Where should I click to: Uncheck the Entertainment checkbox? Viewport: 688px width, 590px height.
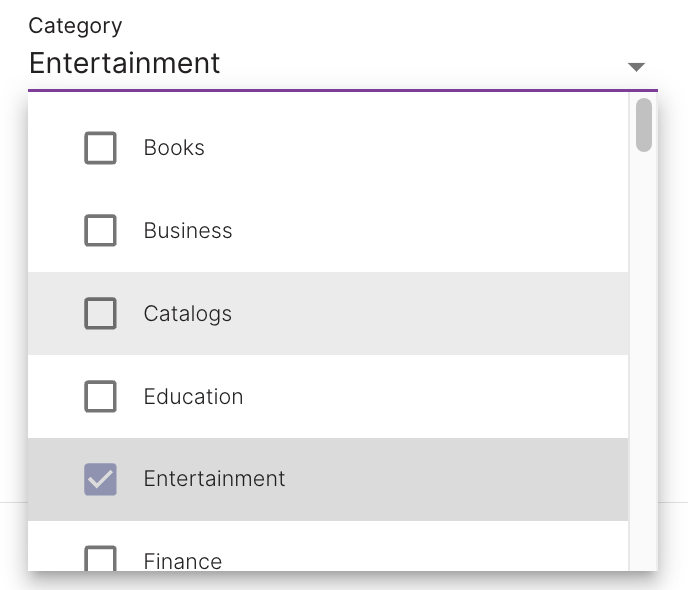click(100, 479)
